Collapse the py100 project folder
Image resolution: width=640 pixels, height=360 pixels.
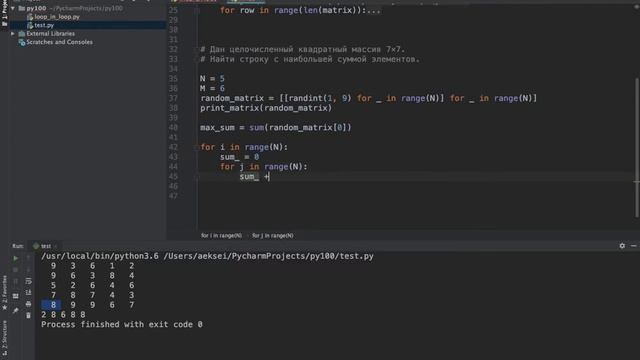click(x=13, y=8)
